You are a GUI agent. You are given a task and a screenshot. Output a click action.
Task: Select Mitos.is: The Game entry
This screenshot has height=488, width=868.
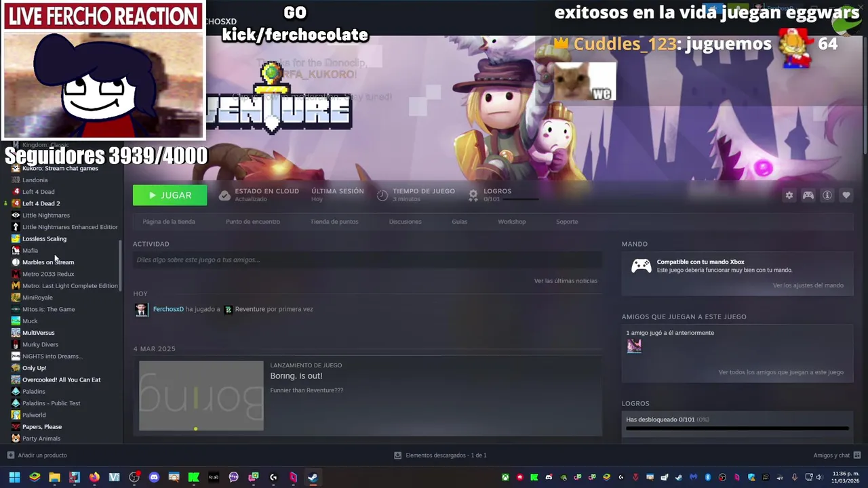[48, 309]
